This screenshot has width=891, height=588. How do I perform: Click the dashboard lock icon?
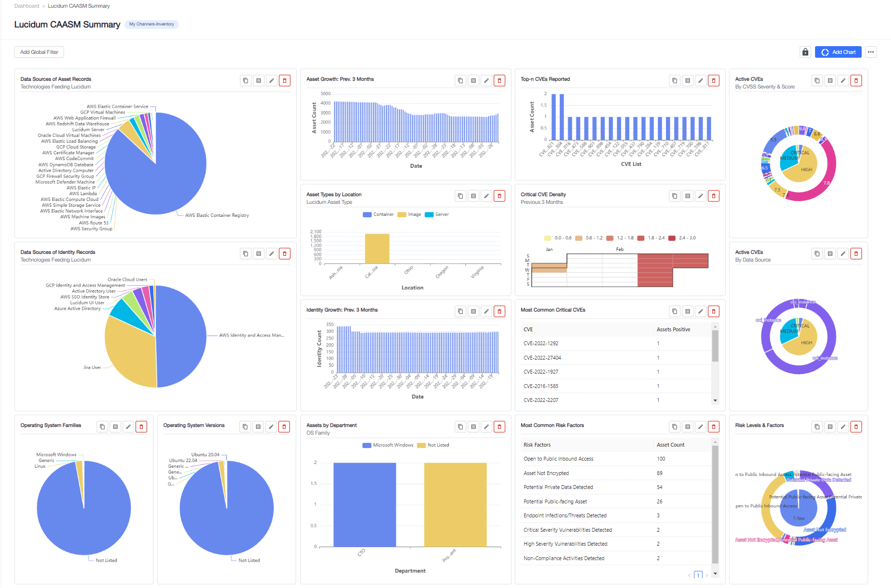point(805,52)
